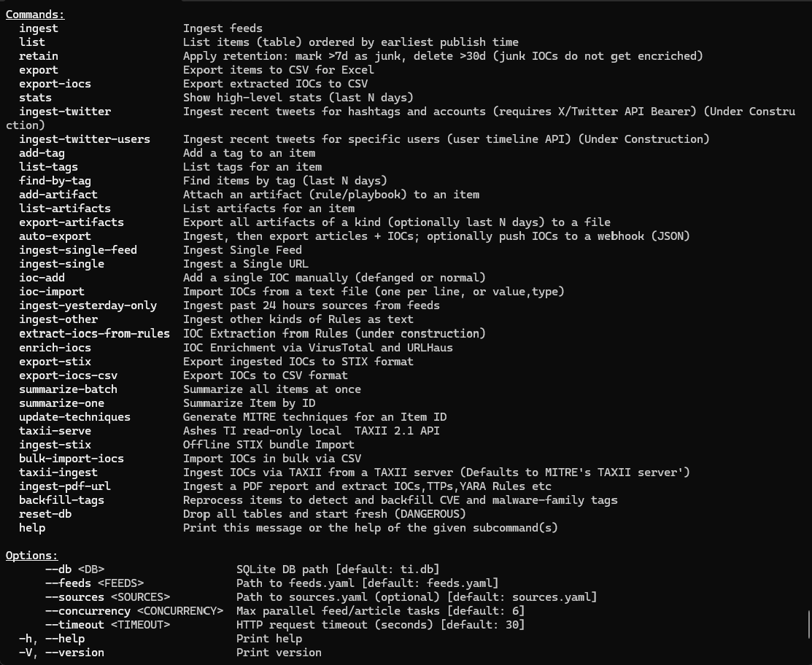This screenshot has height=665, width=812.
Task: Click the 'ingest' command name
Action: [39, 28]
